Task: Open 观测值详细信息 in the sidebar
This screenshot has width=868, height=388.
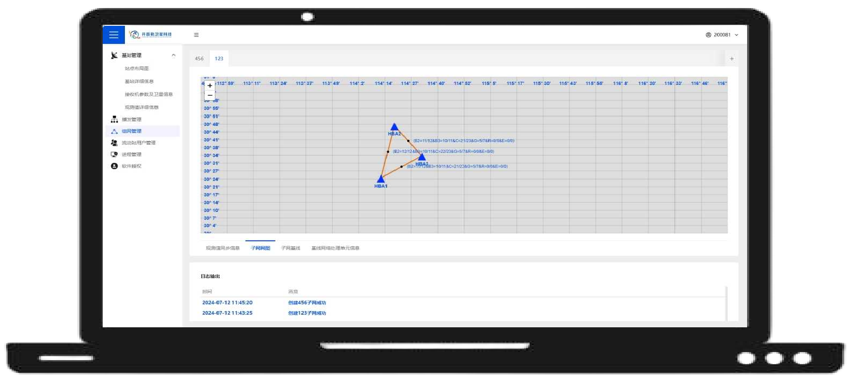Action: click(142, 107)
